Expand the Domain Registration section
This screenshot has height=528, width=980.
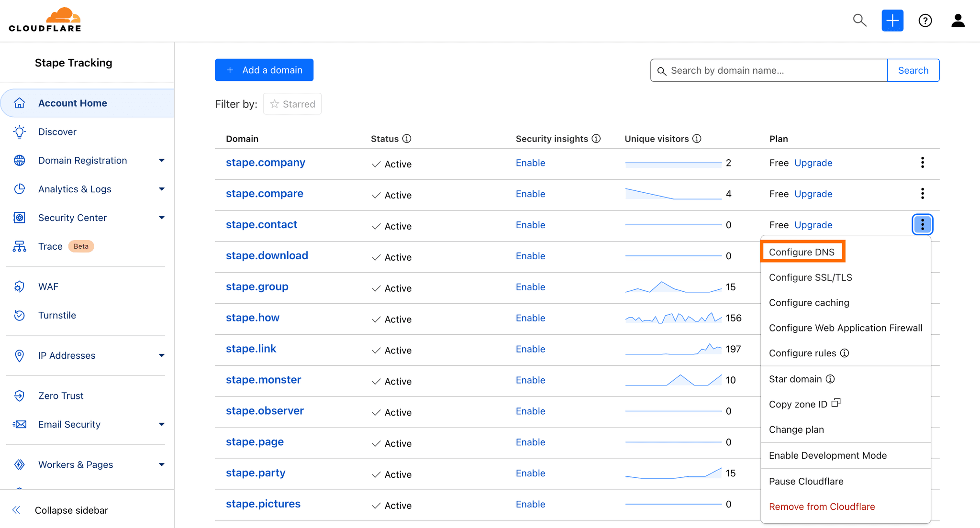tap(82, 160)
